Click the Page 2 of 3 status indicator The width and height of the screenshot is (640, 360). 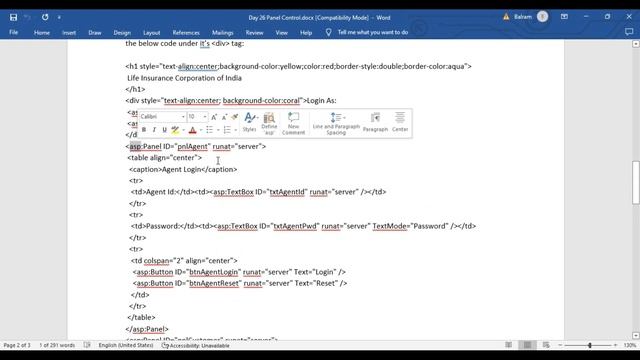(17, 345)
